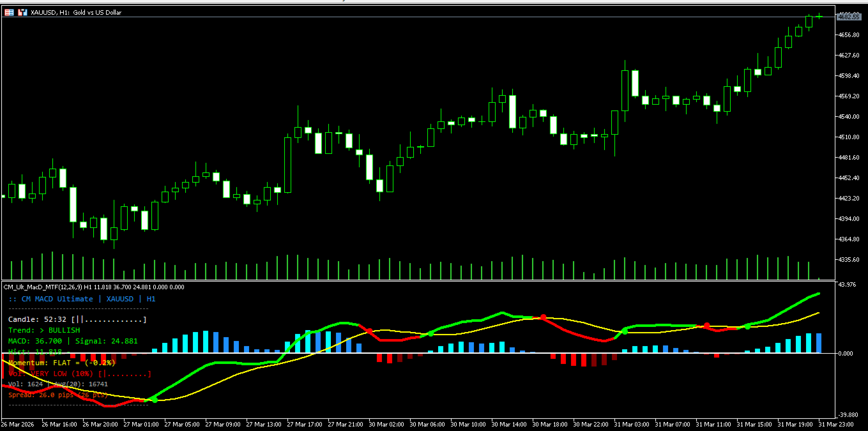
Task: Click the green MACD crossover dot near 31 Mar 15:00
Action: coord(747,326)
